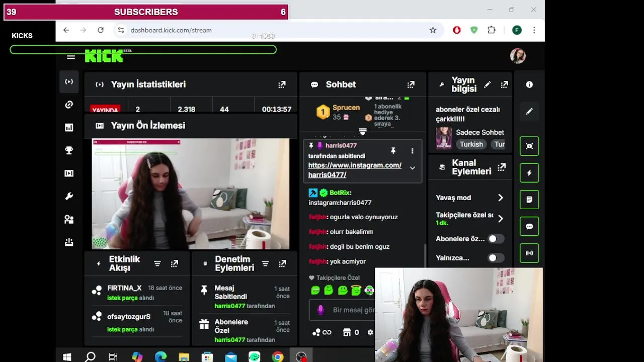
Task: Reload the page with the browser refresh button
Action: [101, 30]
